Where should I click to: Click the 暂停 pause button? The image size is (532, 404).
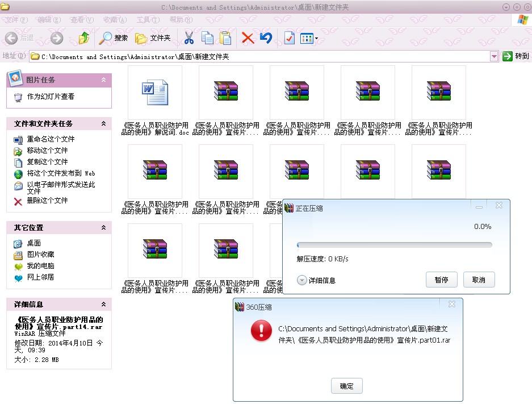[x=441, y=280]
